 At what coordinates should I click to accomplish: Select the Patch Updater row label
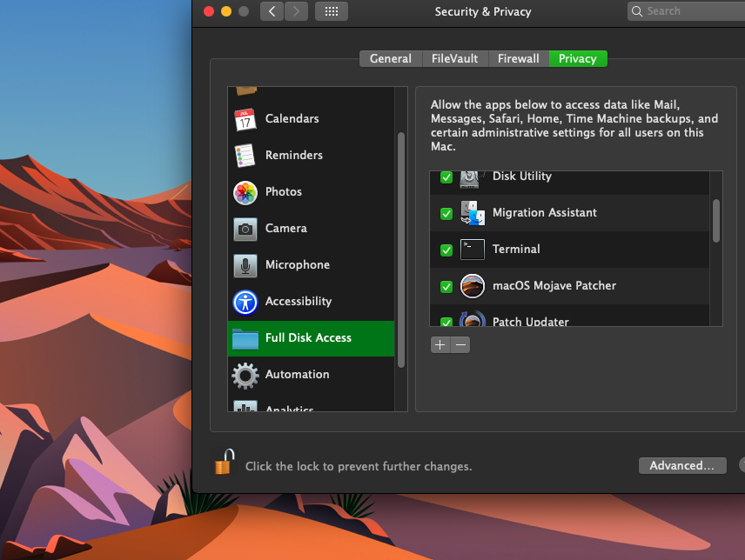(530, 321)
